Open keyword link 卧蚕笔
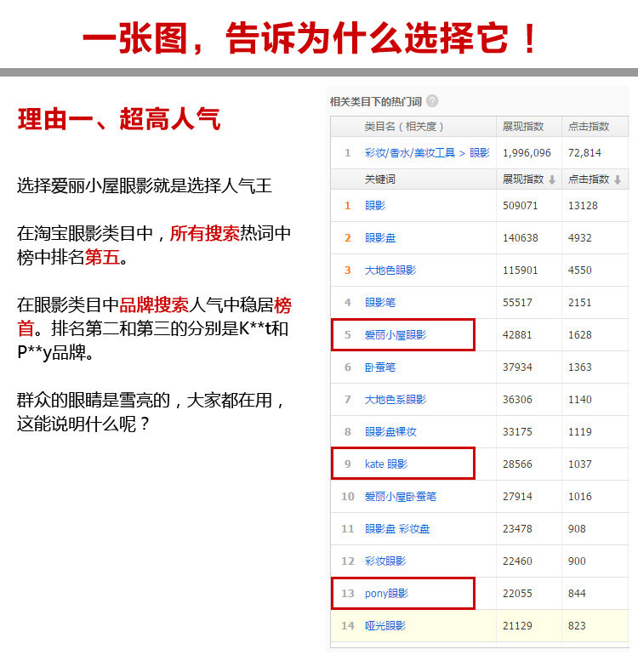Image resolution: width=638 pixels, height=672 pixels. click(380, 367)
